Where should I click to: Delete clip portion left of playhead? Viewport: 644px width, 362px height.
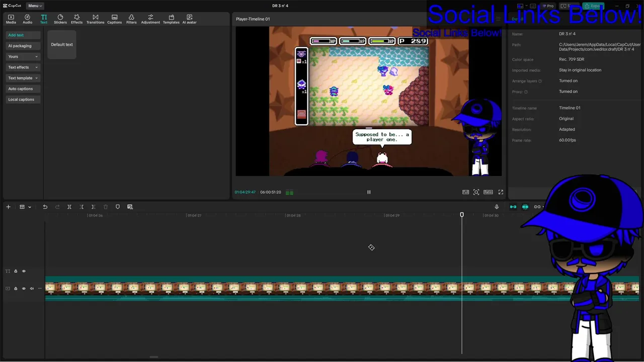click(x=82, y=207)
